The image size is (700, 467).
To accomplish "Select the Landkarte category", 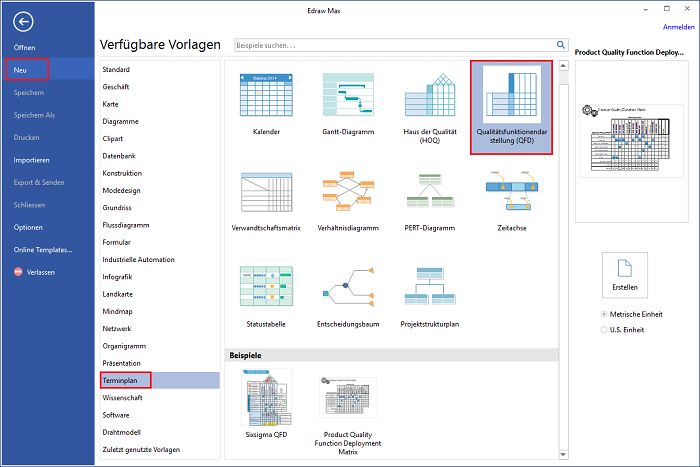I will click(x=117, y=294).
